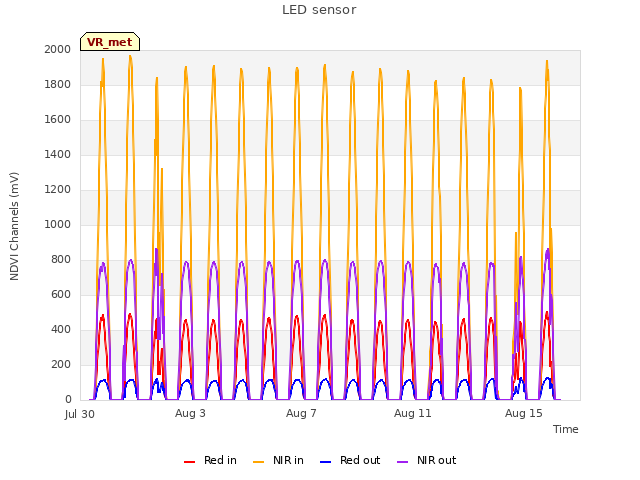Click the NDVI Channels (mV) axis label
The width and height of the screenshot is (640, 480).
point(14,226)
